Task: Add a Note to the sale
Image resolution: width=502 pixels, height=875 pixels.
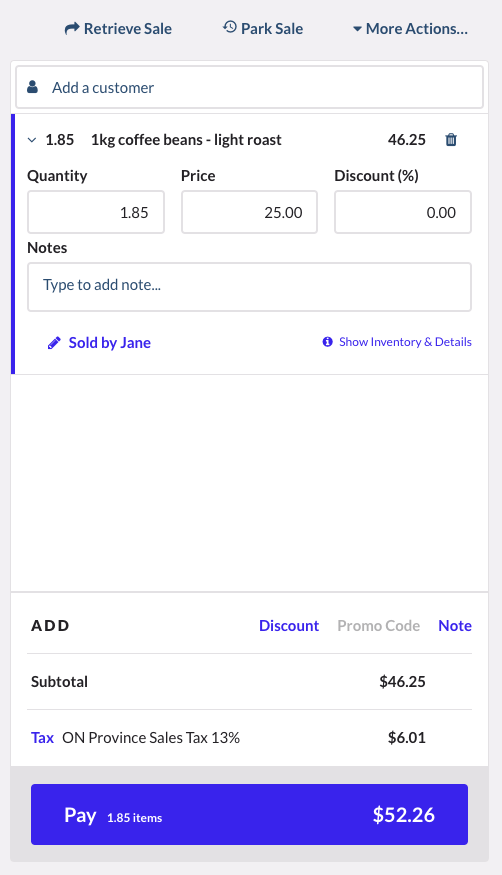Action: tap(455, 626)
